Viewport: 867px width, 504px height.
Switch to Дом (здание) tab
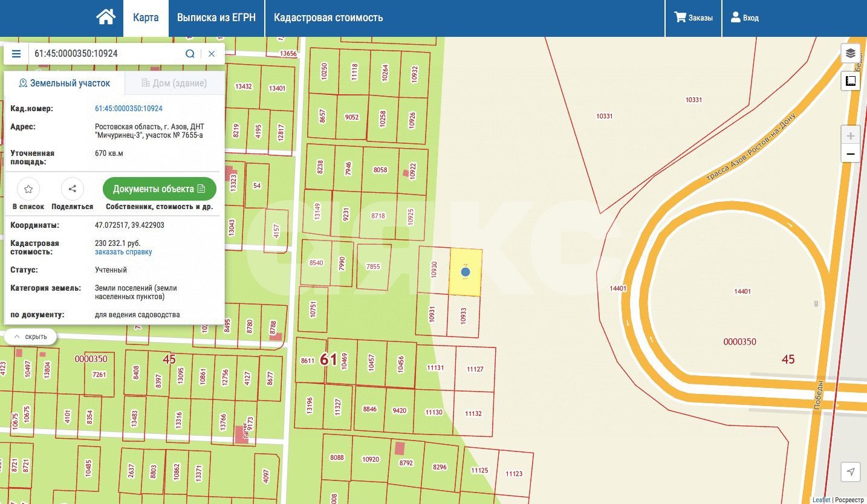click(174, 83)
